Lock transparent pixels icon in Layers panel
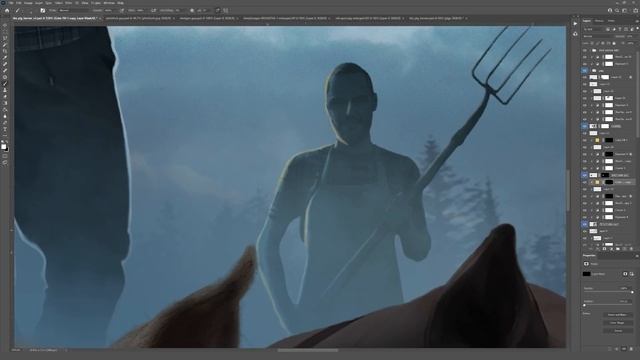 click(592, 43)
